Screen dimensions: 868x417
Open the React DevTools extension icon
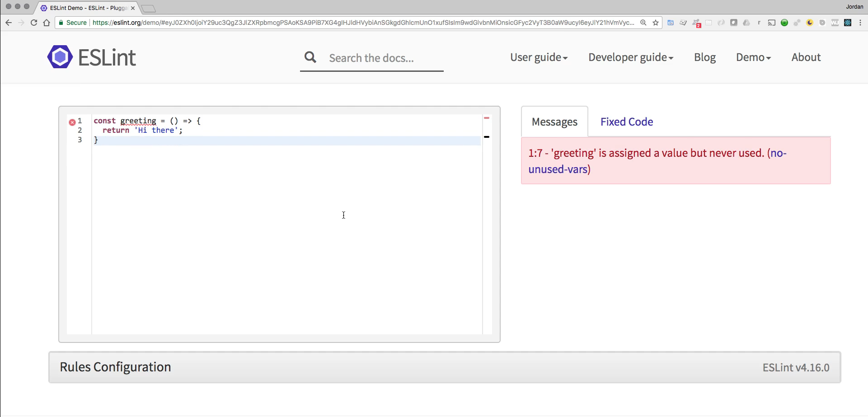click(x=848, y=23)
